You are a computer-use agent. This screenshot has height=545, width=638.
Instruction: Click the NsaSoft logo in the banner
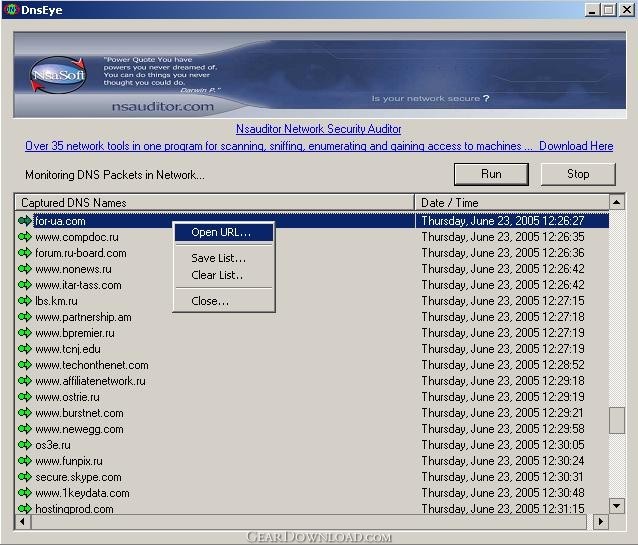click(x=58, y=75)
